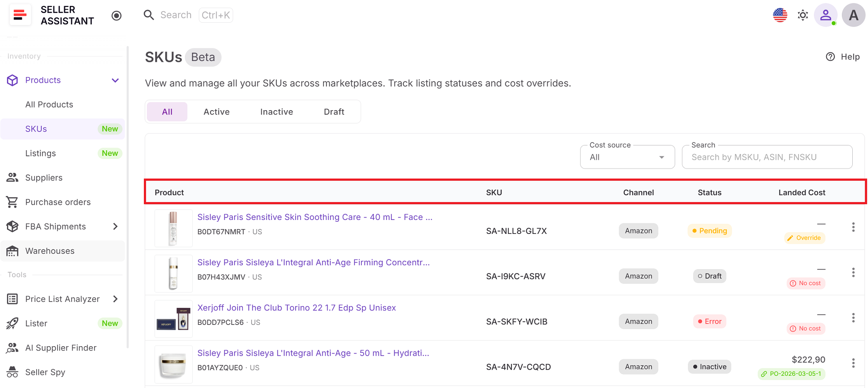Click the Firming Concentrate product thumbnail
868x388 pixels.
(x=174, y=274)
